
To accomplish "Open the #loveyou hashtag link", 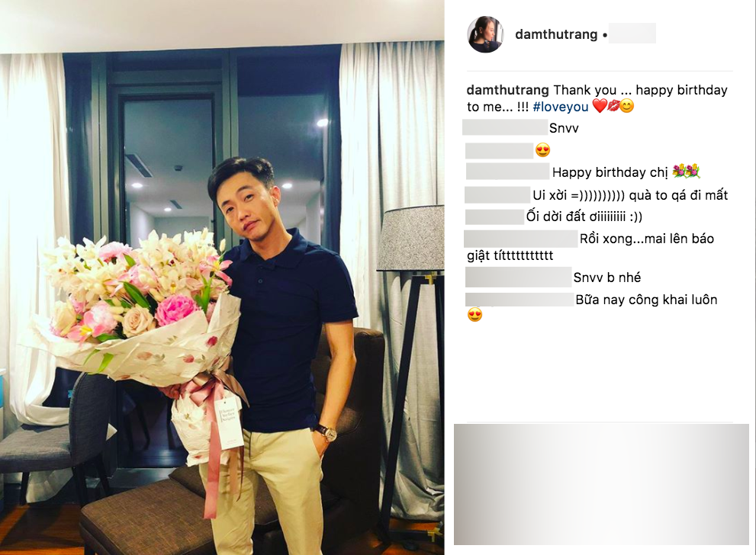I will pyautogui.click(x=560, y=107).
